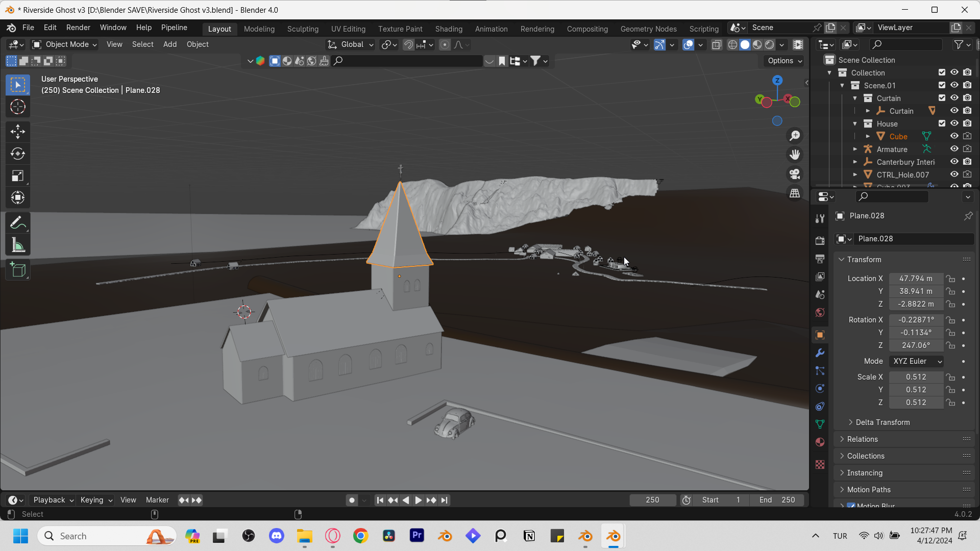Uncheck the House collection checkbox
The width and height of the screenshot is (980, 551).
pyautogui.click(x=942, y=123)
